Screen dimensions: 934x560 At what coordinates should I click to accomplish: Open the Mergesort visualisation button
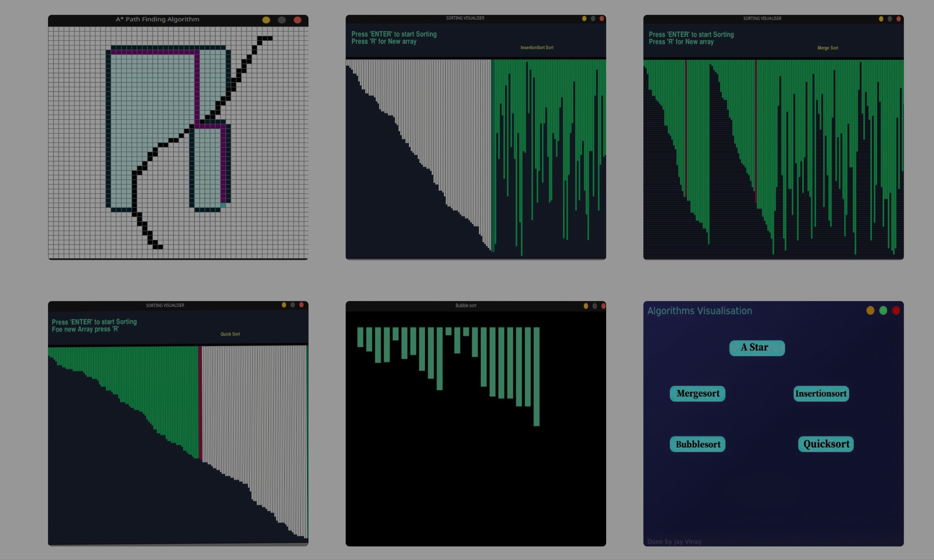[x=697, y=394]
